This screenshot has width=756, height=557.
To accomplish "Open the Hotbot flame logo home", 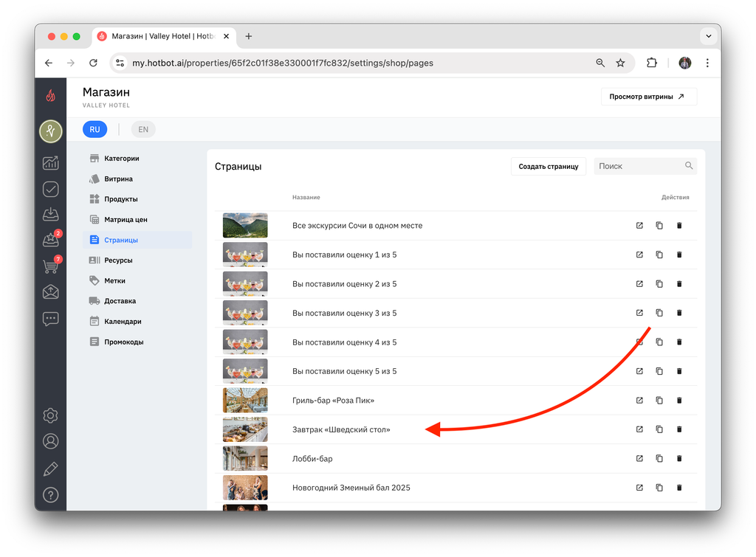I will 51,95.
